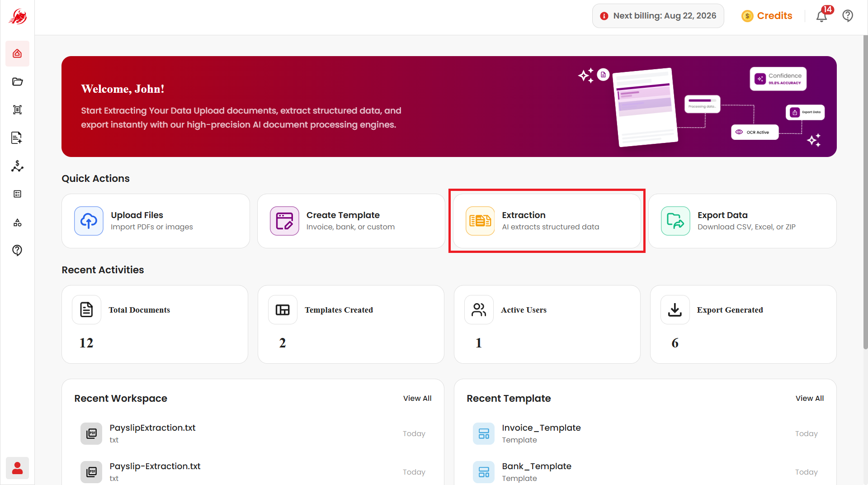Select Create Template quick action
Image resolution: width=868 pixels, height=485 pixels.
351,221
